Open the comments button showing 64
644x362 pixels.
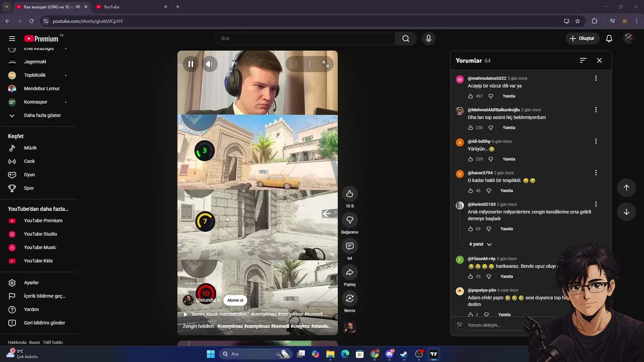click(x=350, y=246)
